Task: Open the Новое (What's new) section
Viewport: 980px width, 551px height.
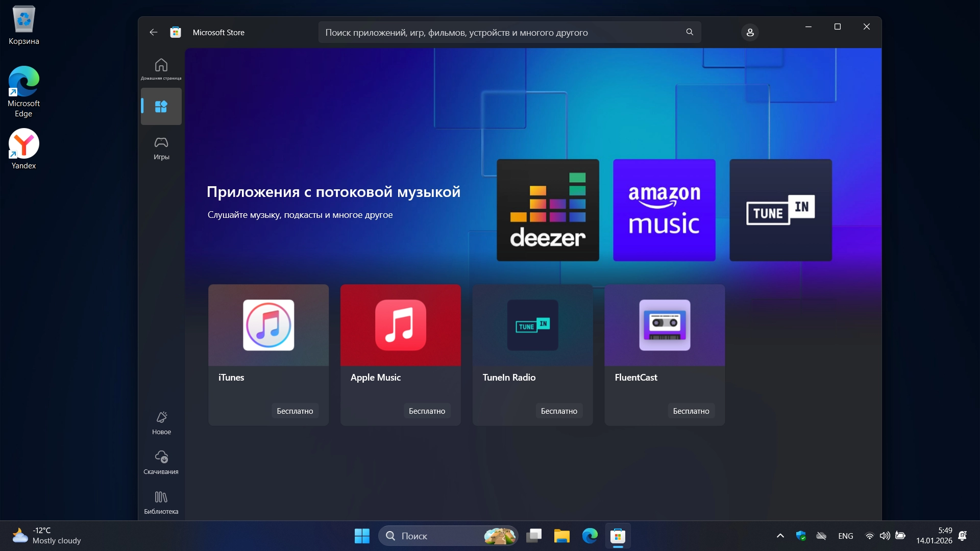Action: tap(161, 423)
